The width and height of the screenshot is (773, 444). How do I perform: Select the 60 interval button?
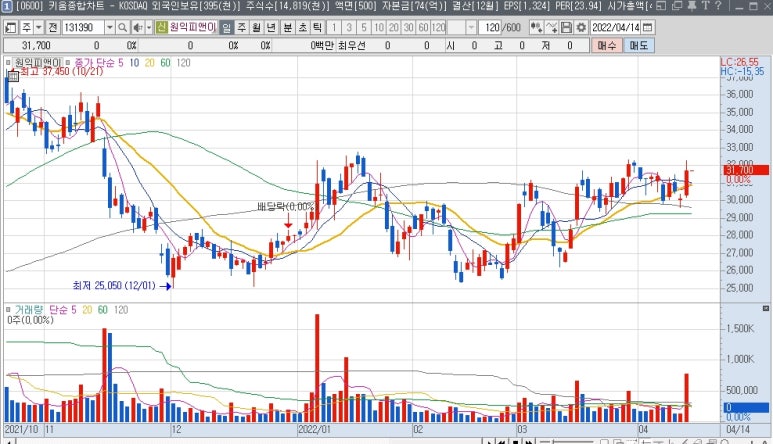tap(423, 28)
